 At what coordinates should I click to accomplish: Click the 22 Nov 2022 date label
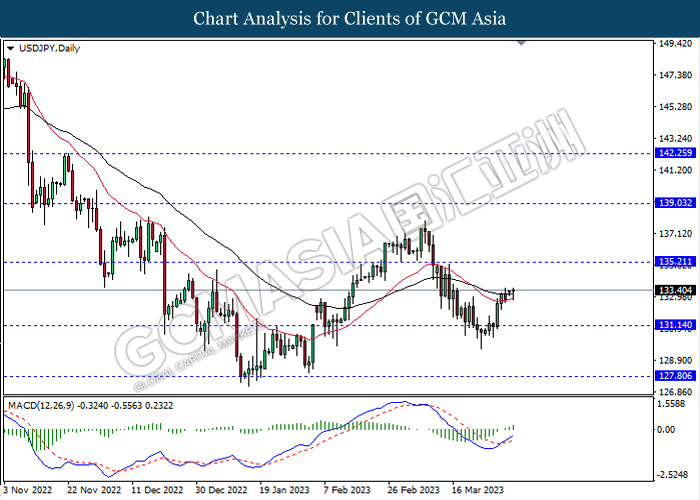pos(94,490)
